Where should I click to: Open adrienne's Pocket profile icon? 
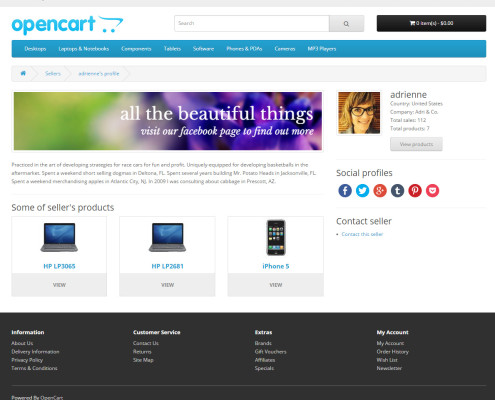point(432,191)
